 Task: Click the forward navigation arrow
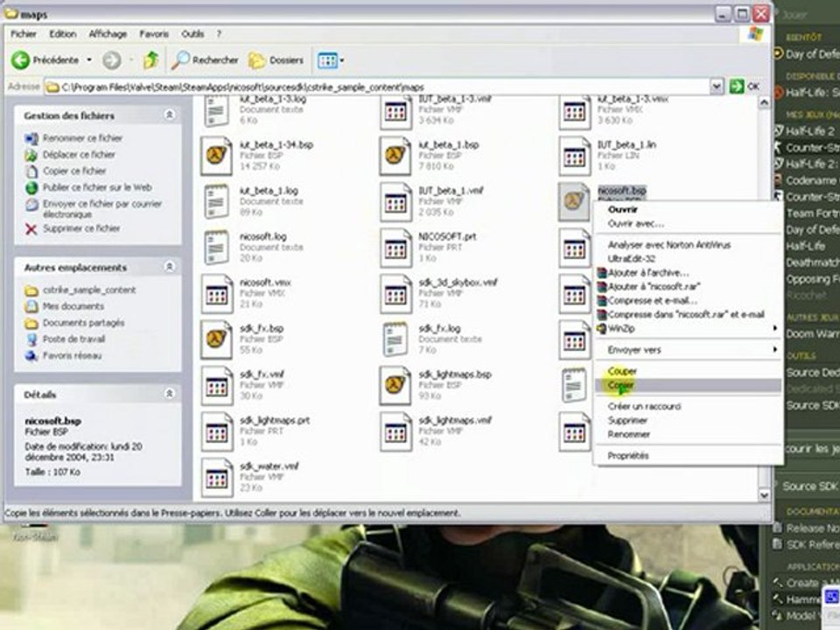tap(111, 60)
